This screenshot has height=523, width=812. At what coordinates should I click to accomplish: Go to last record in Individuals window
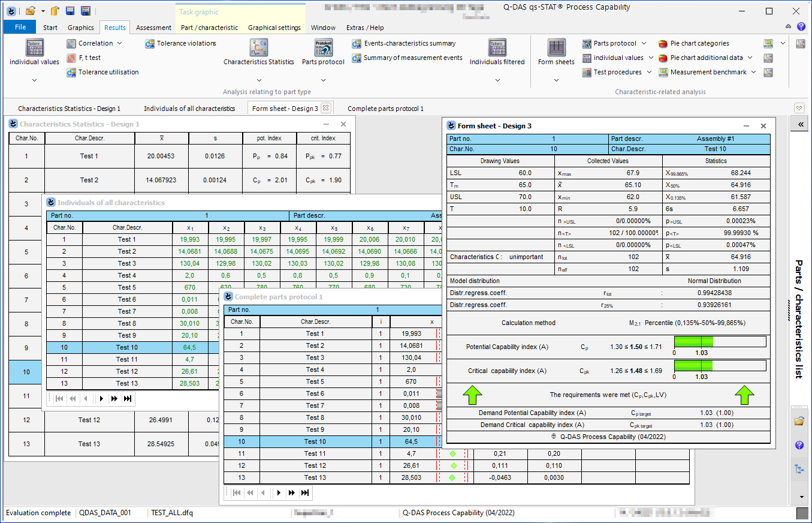point(127,398)
